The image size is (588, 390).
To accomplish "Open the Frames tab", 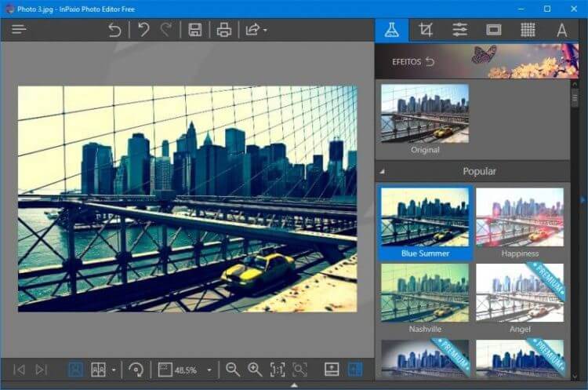I will tap(493, 30).
